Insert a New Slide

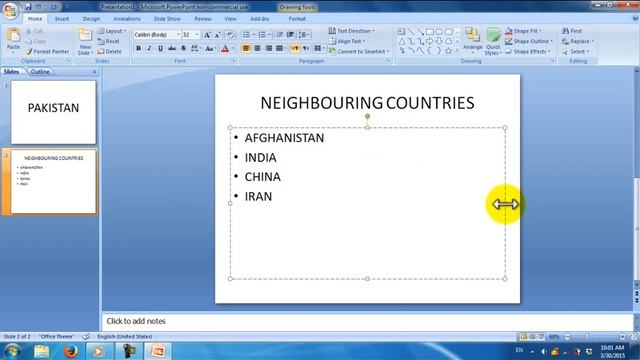point(85,42)
